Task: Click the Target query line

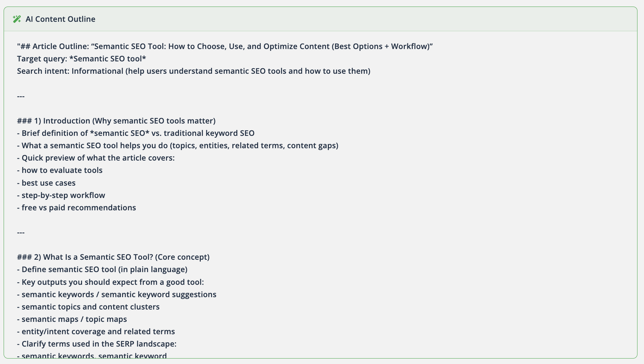Action: pyautogui.click(x=81, y=59)
